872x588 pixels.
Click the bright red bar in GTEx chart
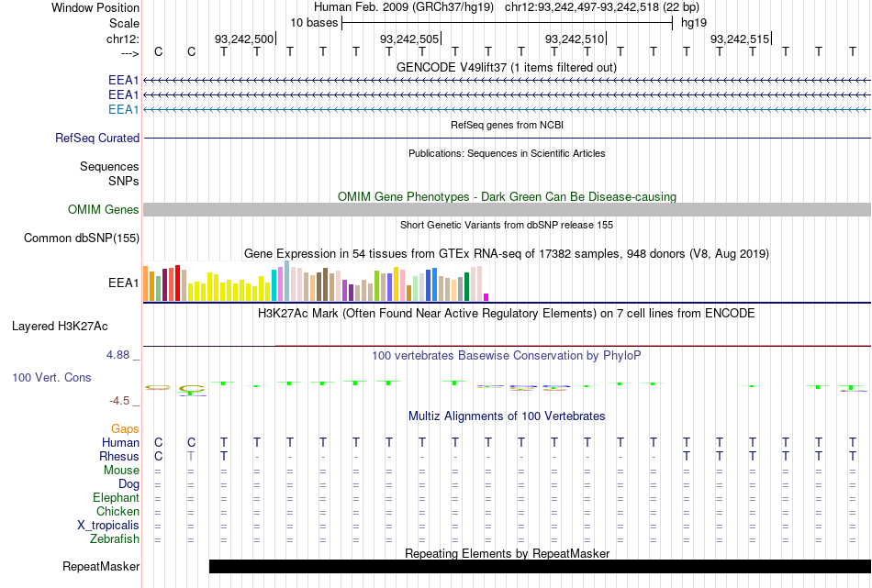click(x=177, y=283)
